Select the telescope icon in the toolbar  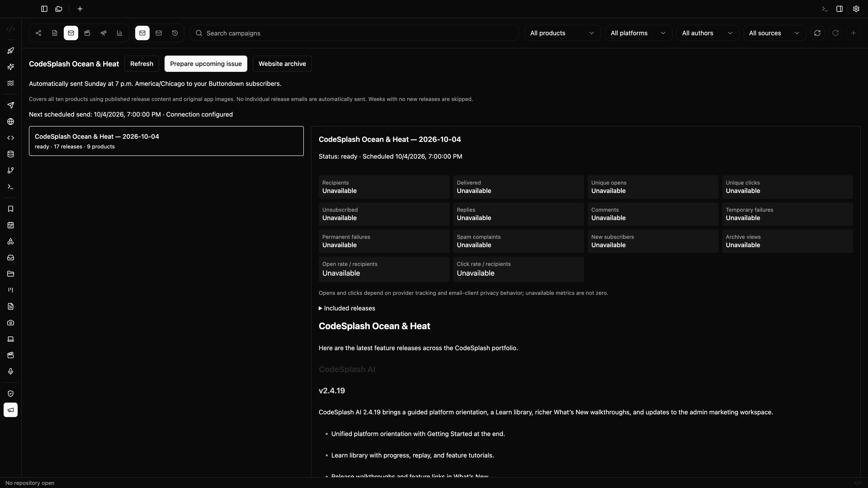[x=104, y=33]
